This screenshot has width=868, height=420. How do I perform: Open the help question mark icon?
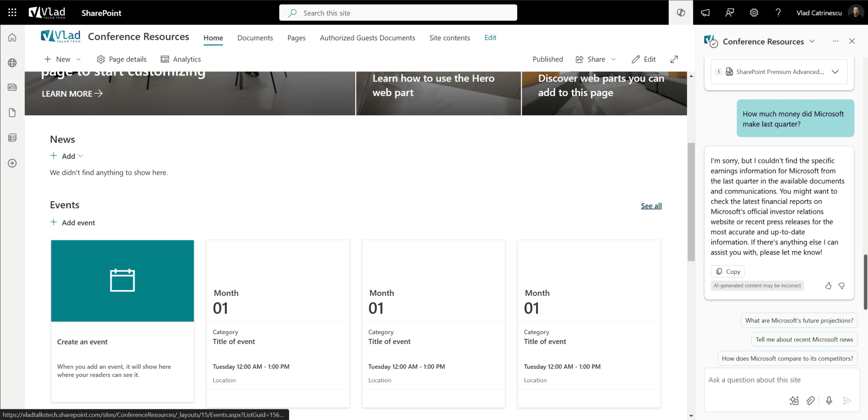coord(778,12)
